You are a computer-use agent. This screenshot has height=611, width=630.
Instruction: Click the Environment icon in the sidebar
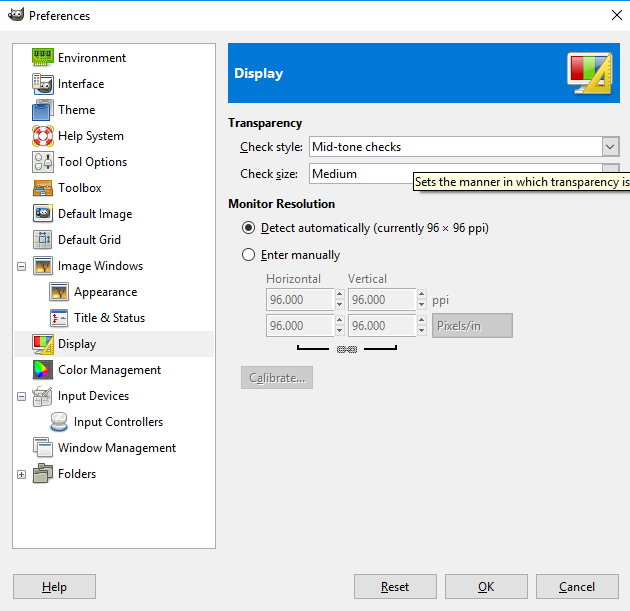coord(43,58)
